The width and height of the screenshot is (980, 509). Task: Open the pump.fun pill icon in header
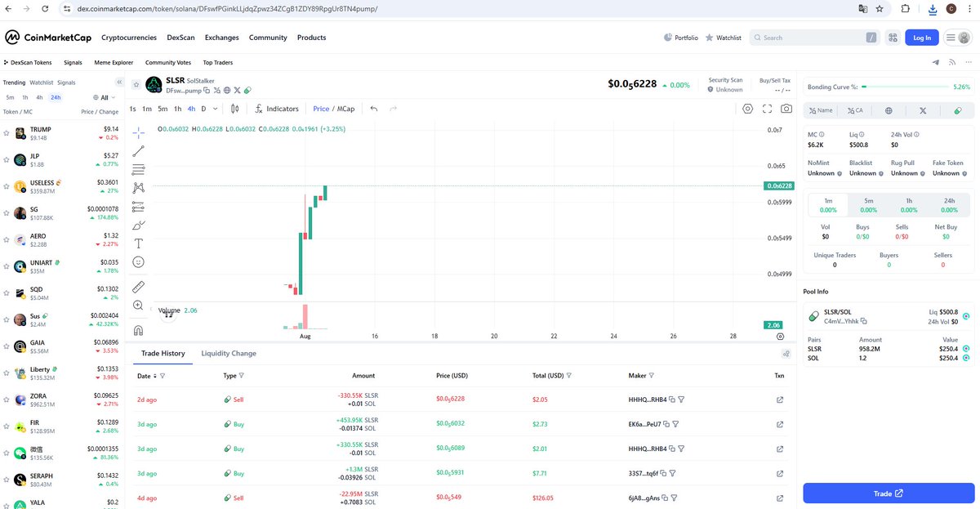point(247,91)
